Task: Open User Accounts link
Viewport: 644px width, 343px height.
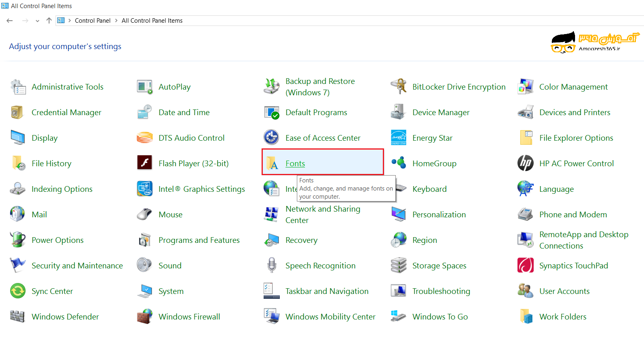Action: click(x=565, y=291)
